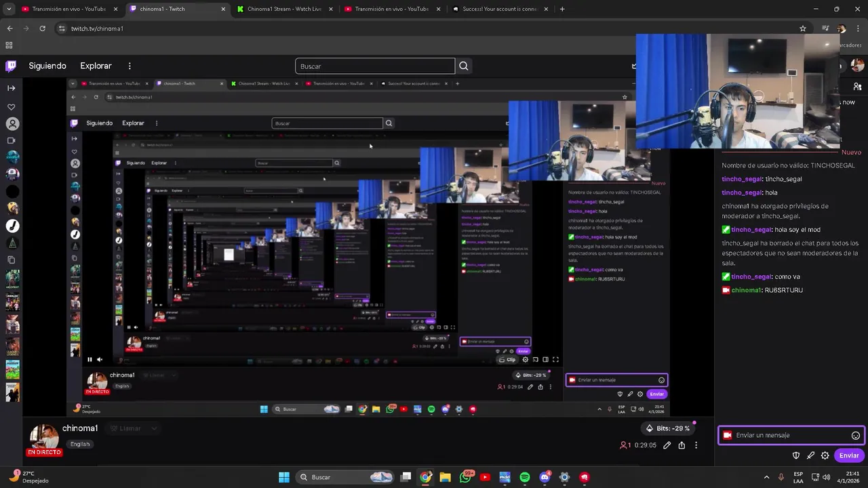
Task: Open the tab search dropdown arrow
Action: coord(9,9)
